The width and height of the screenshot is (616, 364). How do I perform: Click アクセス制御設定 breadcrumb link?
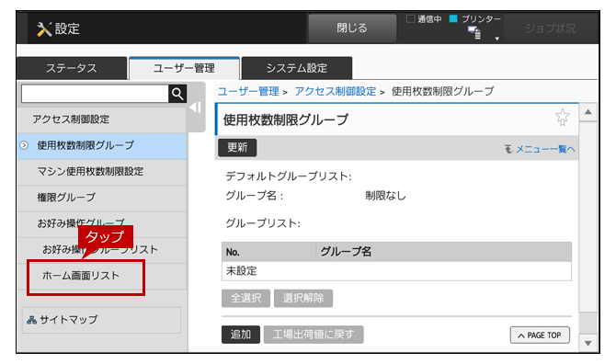(x=336, y=92)
